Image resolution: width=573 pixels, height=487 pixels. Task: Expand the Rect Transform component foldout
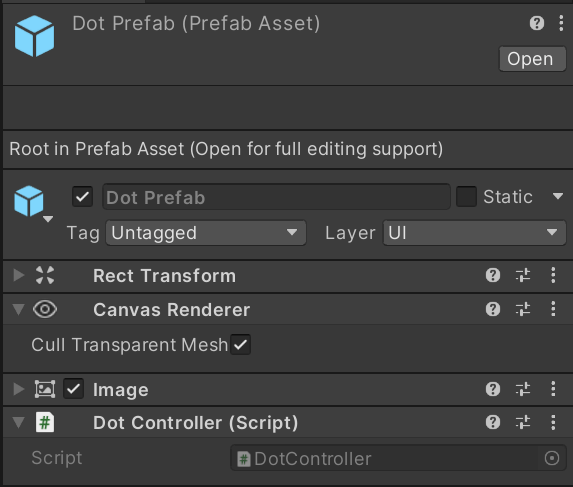click(18, 275)
